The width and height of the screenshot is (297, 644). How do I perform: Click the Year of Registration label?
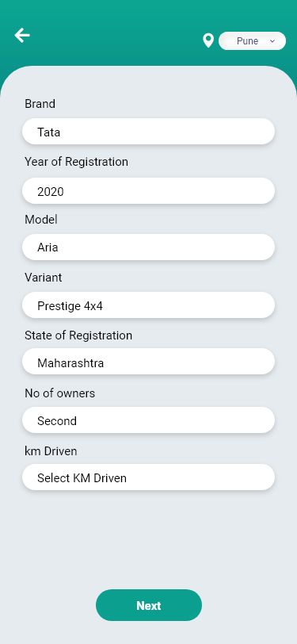[76, 162]
